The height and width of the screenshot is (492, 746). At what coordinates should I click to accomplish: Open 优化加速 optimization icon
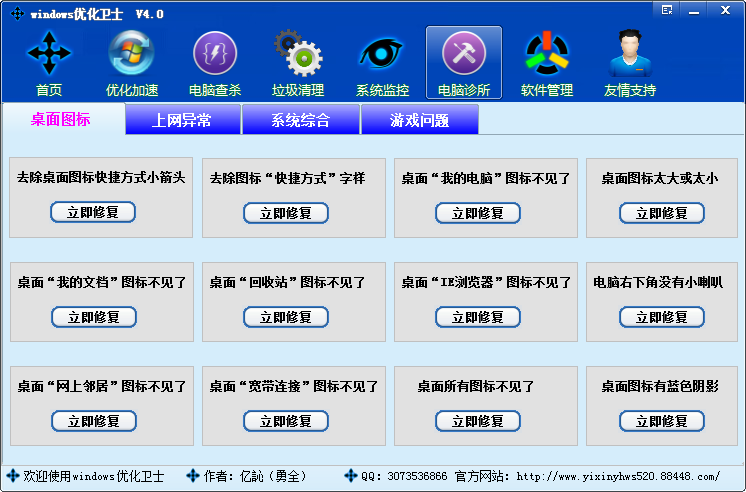[x=131, y=53]
